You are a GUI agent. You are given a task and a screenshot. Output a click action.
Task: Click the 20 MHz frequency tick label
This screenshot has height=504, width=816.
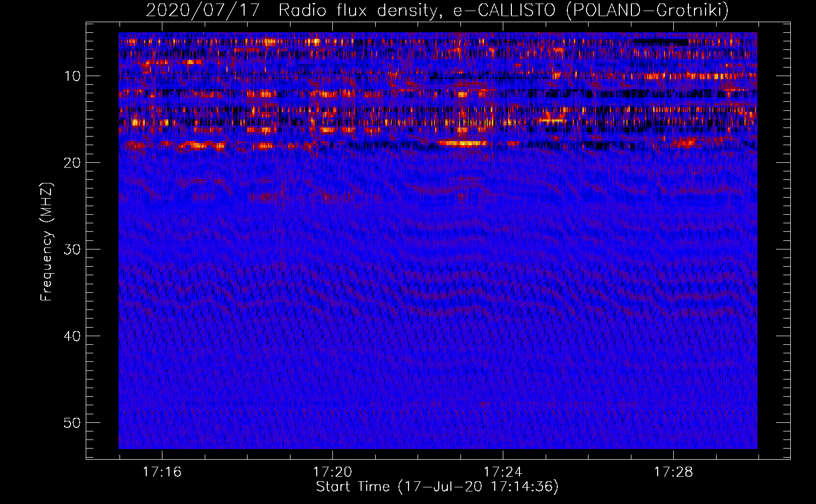point(73,163)
